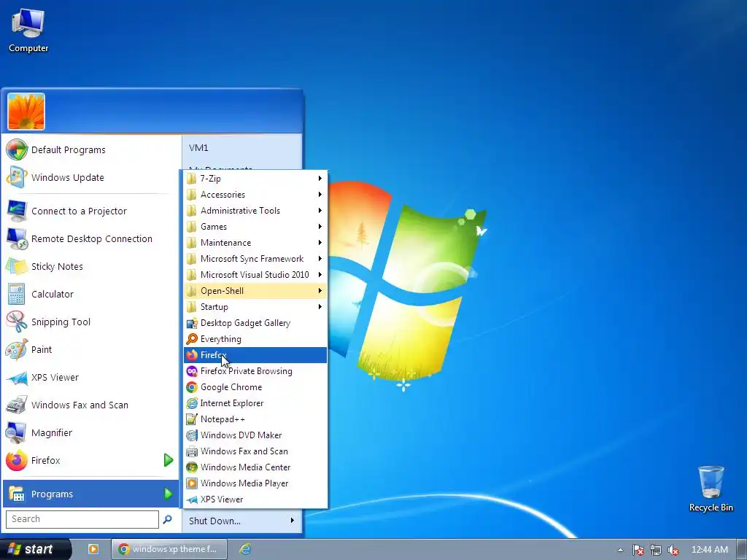Launch Windows Media Player from Programs list
The image size is (747, 560).
click(x=255, y=483)
